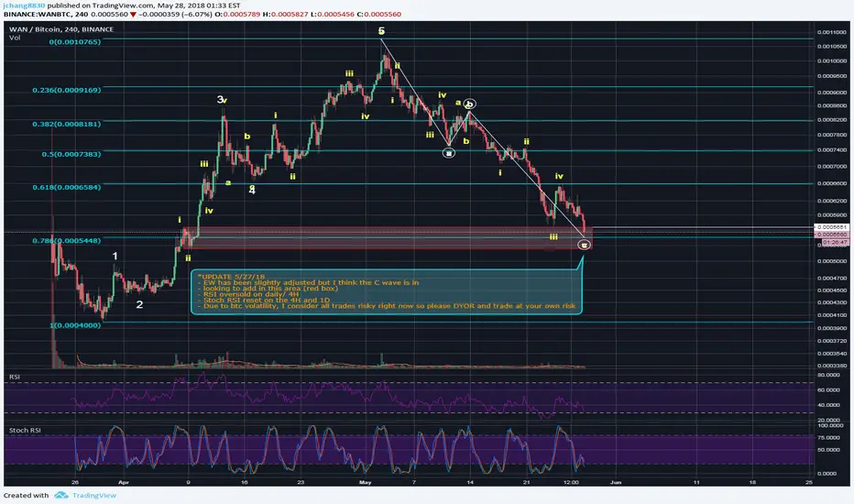Image resolution: width=854 pixels, height=504 pixels.
Task: Click the 'Due to btc volatility' note line
Action: [x=386, y=306]
